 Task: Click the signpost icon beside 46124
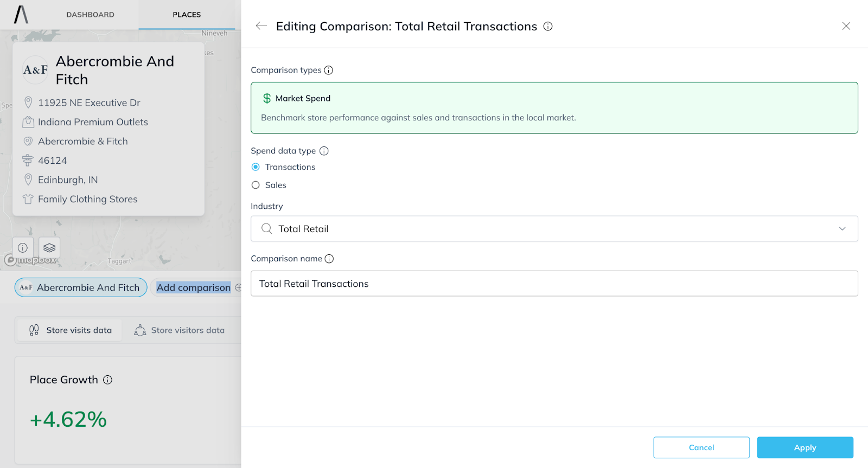coord(28,161)
